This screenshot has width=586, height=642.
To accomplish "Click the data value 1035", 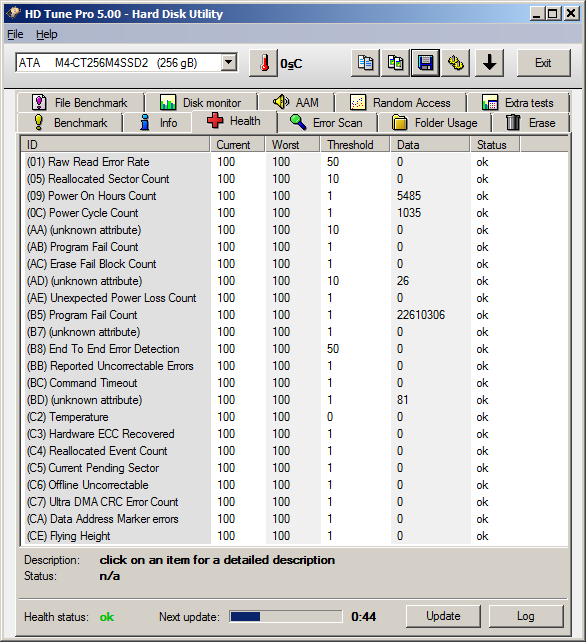I will 409,213.
